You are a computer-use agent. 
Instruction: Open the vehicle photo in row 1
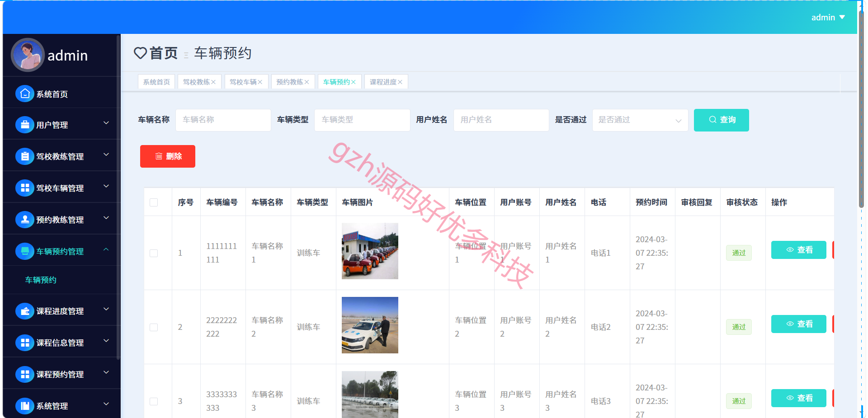click(x=370, y=251)
